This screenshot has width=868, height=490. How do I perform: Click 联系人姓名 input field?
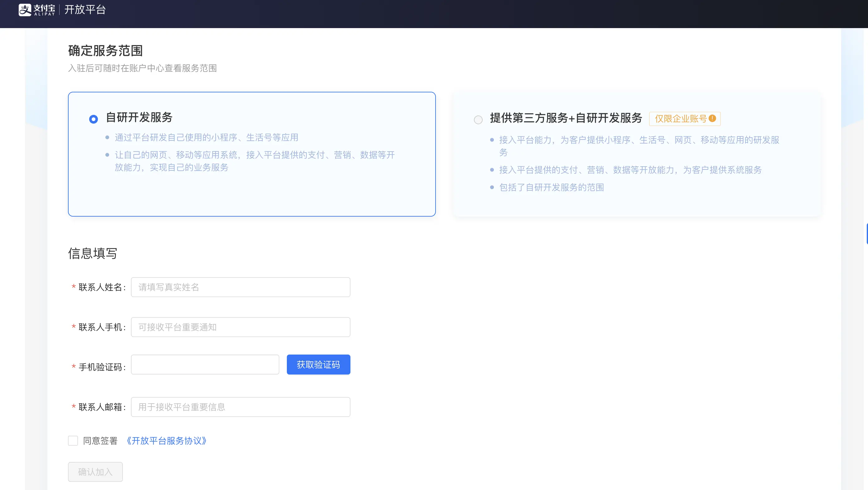pos(240,287)
